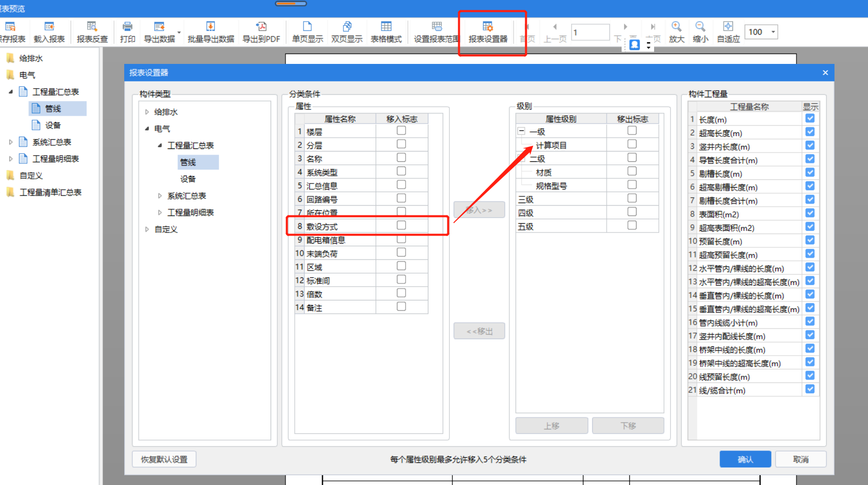The height and width of the screenshot is (485, 868).
Task: Confirm with the 确认 button
Action: (745, 459)
